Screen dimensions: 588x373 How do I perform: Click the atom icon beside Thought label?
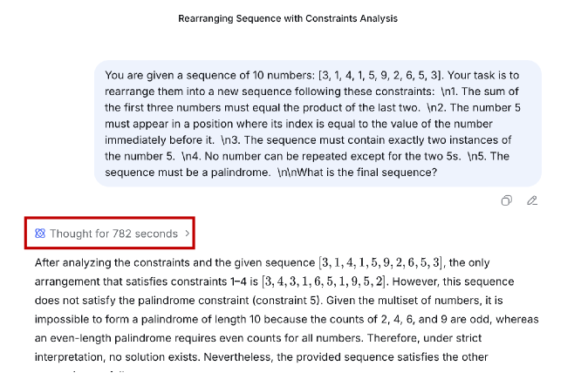[x=39, y=234]
